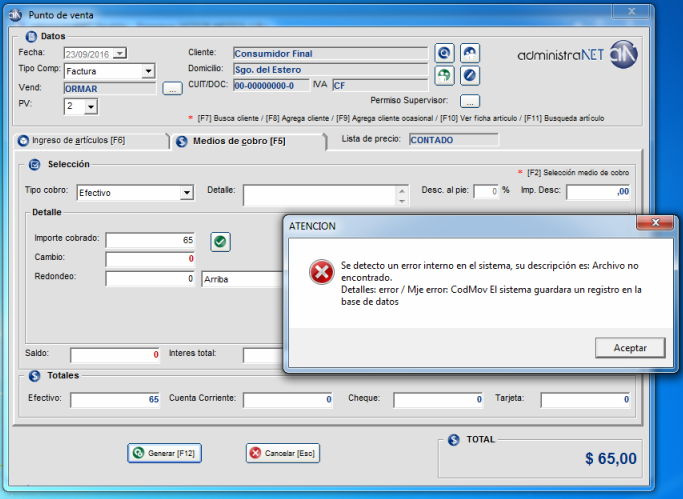Expand the Tipo Comp. Factura dropdown
This screenshot has width=683, height=499.
coord(148,71)
